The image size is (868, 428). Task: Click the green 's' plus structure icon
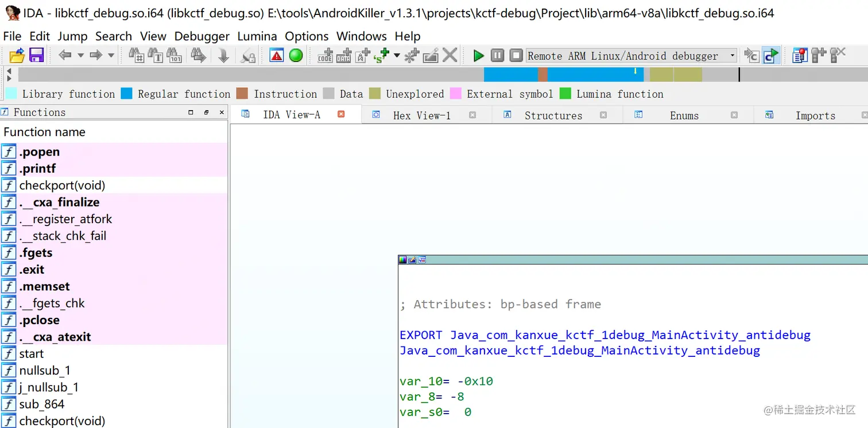381,56
